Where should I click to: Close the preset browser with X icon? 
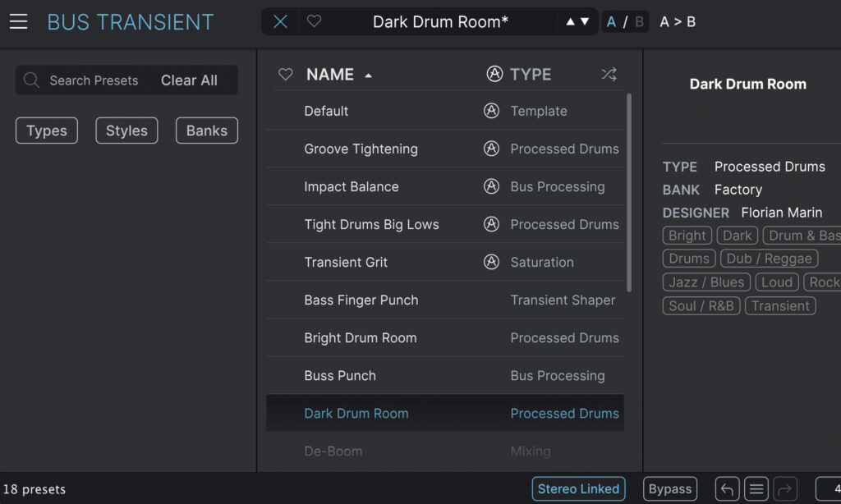tap(280, 22)
